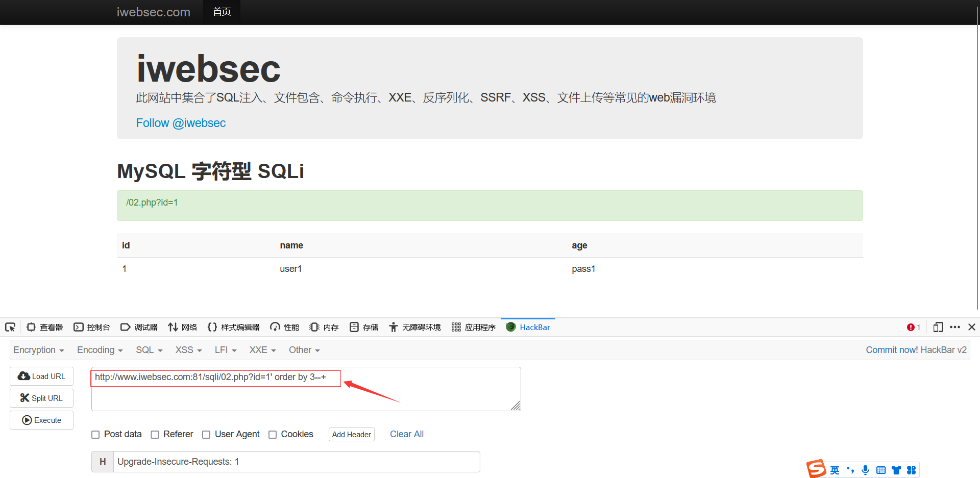Open the SQL dropdown in HackBar
This screenshot has height=478, width=980.
point(149,350)
